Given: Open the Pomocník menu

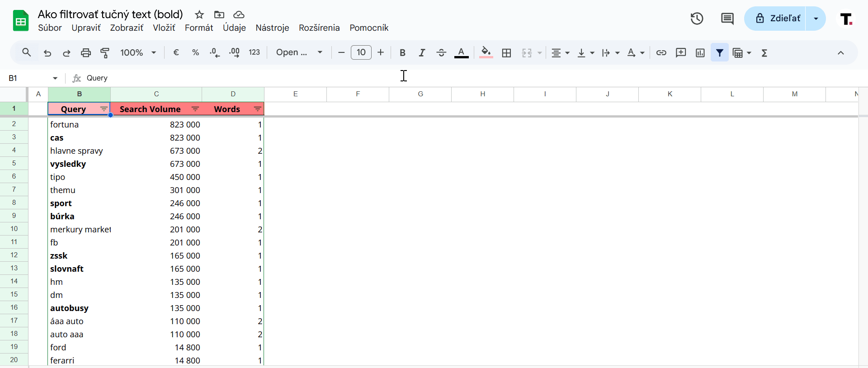Looking at the screenshot, I should coord(369,28).
